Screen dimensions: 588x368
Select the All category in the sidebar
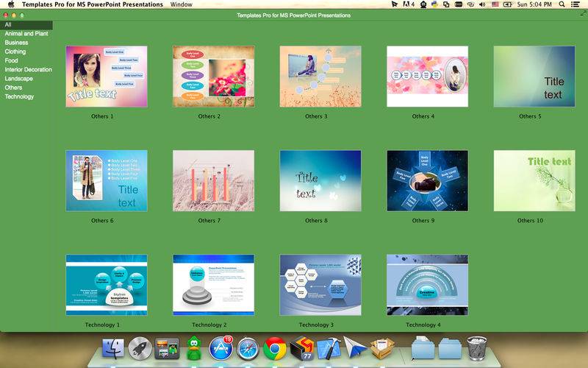26,25
